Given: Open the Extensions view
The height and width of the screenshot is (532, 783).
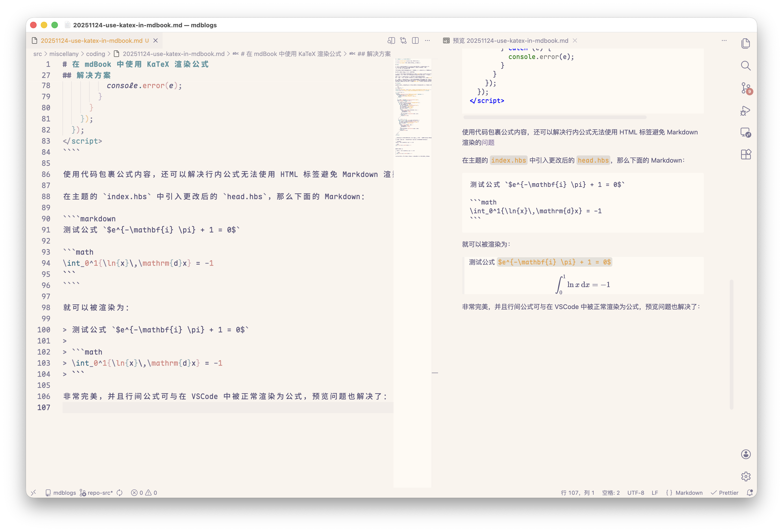Looking at the screenshot, I should click(x=745, y=155).
